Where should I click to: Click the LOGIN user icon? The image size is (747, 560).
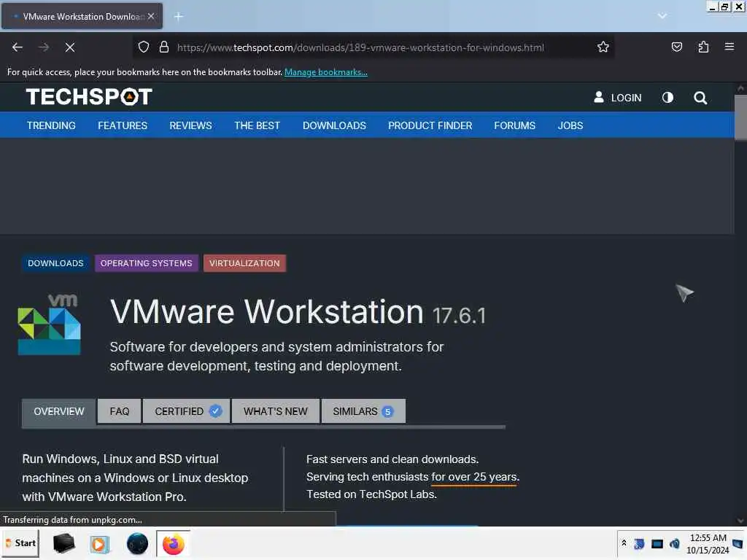click(x=599, y=97)
